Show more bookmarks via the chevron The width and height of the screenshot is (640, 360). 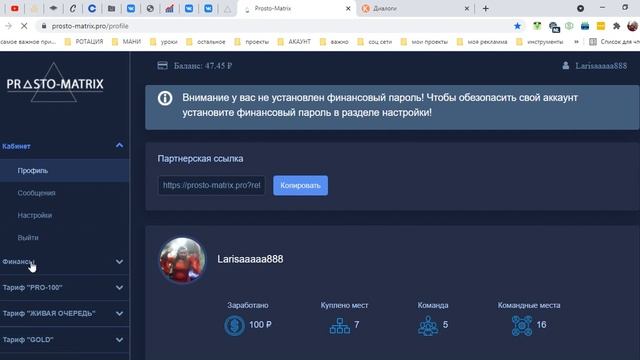576,42
